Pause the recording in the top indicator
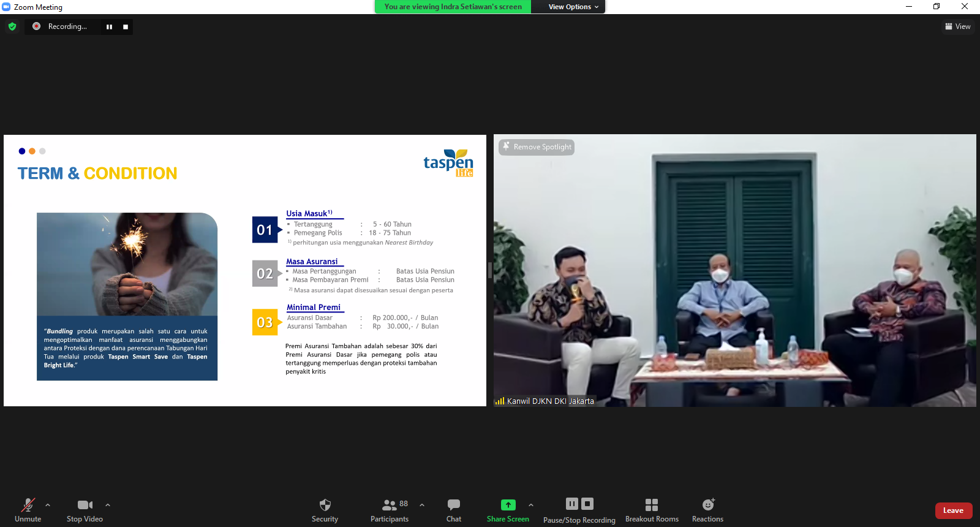Screen dimensions: 980x527 [109, 27]
